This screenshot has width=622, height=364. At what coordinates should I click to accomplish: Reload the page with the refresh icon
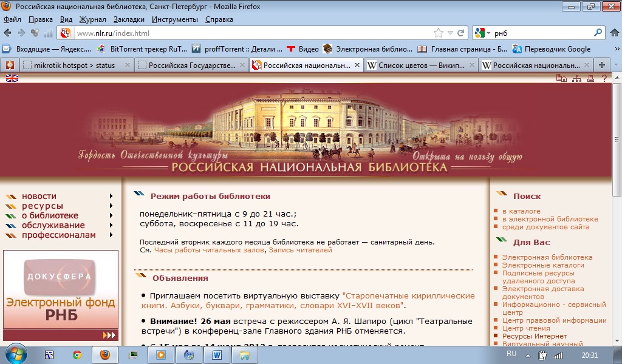tap(461, 33)
